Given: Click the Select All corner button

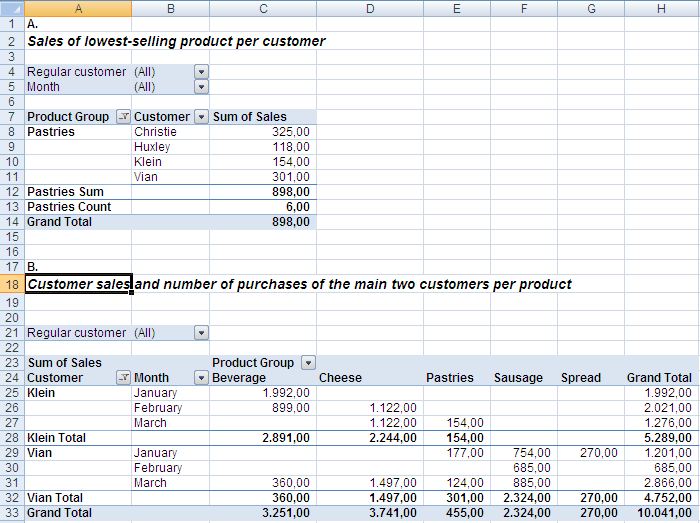Looking at the screenshot, I should (x=12, y=8).
